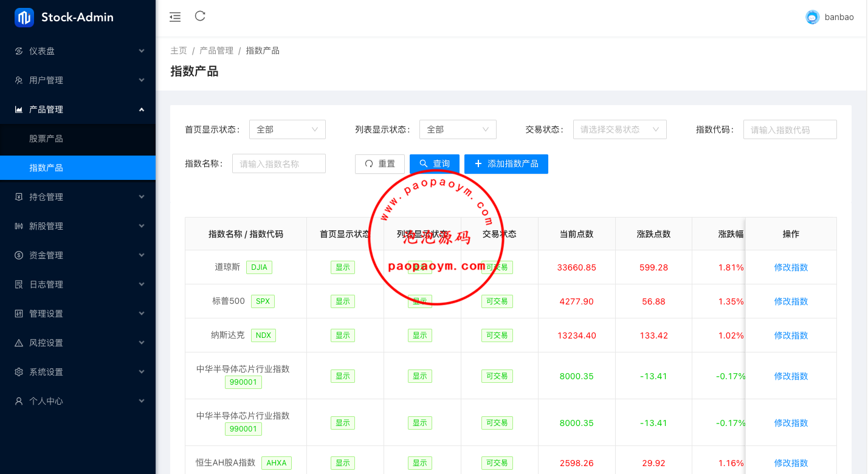Open the 首页显示状态 dropdown

click(287, 129)
